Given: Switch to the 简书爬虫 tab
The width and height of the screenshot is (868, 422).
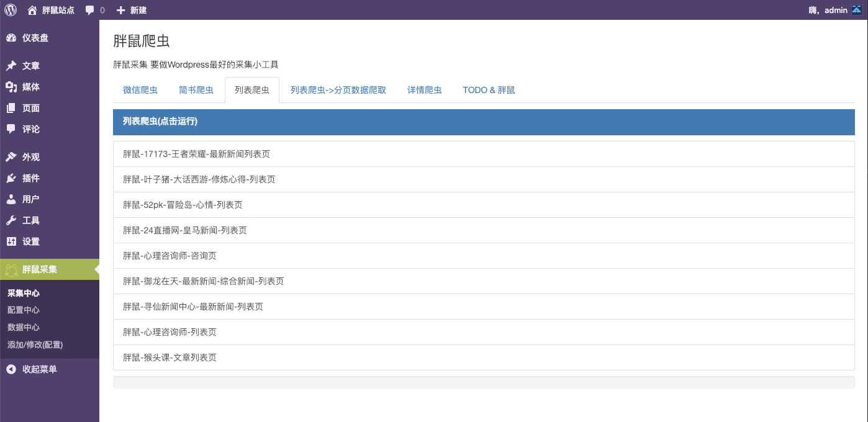Looking at the screenshot, I should 196,90.
